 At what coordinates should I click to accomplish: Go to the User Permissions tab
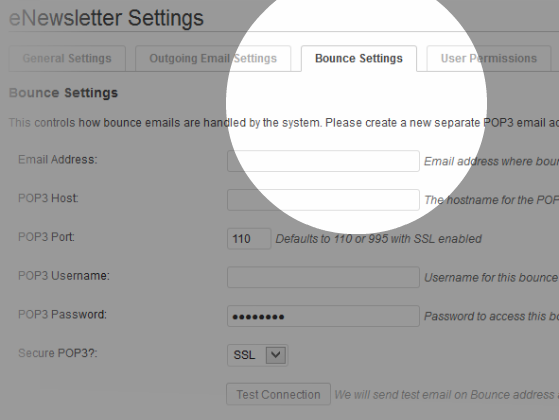coord(489,58)
